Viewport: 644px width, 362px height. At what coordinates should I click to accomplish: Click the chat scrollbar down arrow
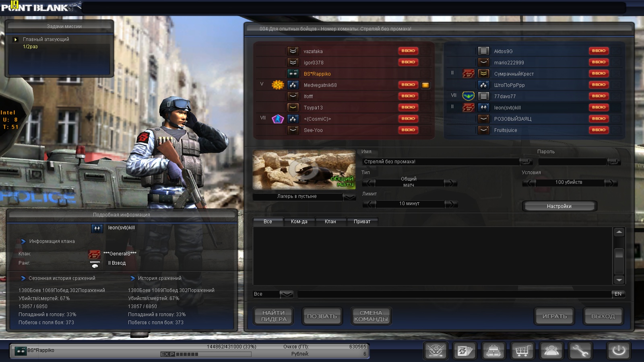pyautogui.click(x=619, y=280)
